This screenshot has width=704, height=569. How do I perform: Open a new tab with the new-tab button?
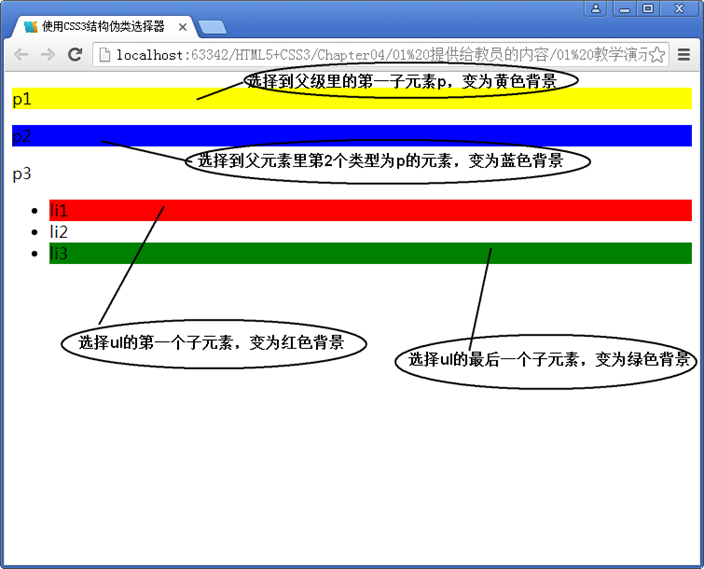pyautogui.click(x=212, y=27)
